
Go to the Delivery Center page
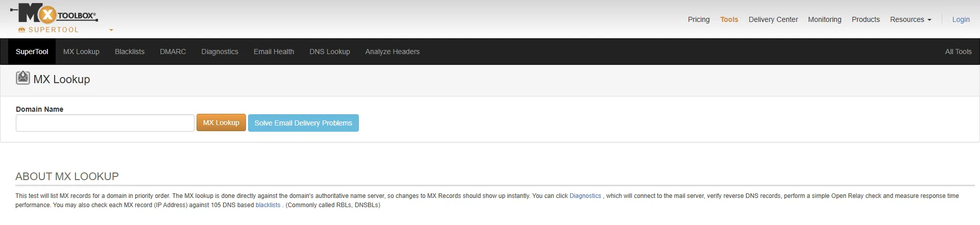pos(773,19)
